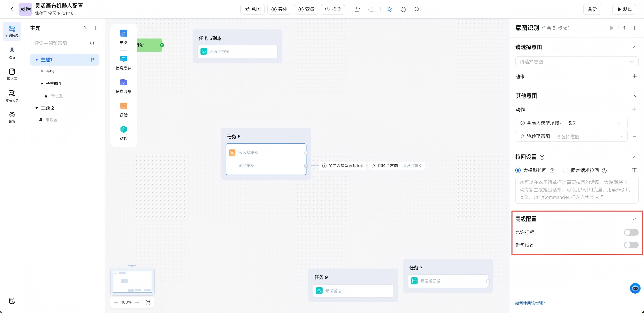Click the search magnifier in top toolbar

tap(417, 9)
